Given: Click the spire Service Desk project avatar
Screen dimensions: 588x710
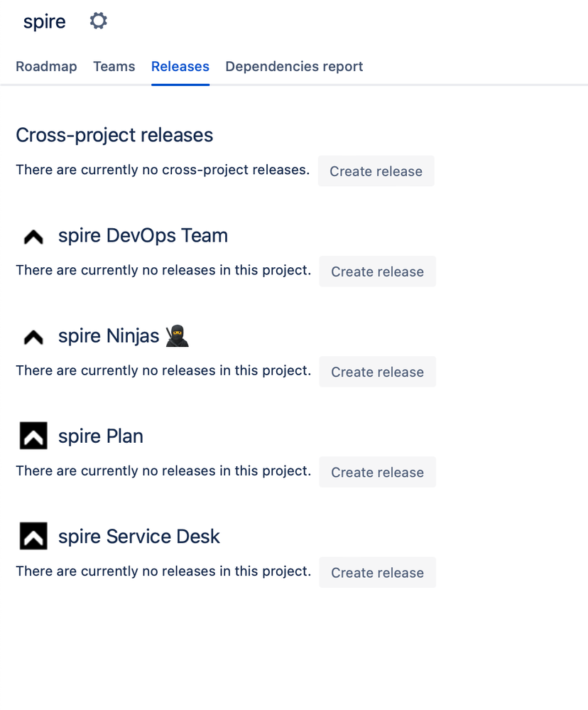Looking at the screenshot, I should pyautogui.click(x=33, y=536).
